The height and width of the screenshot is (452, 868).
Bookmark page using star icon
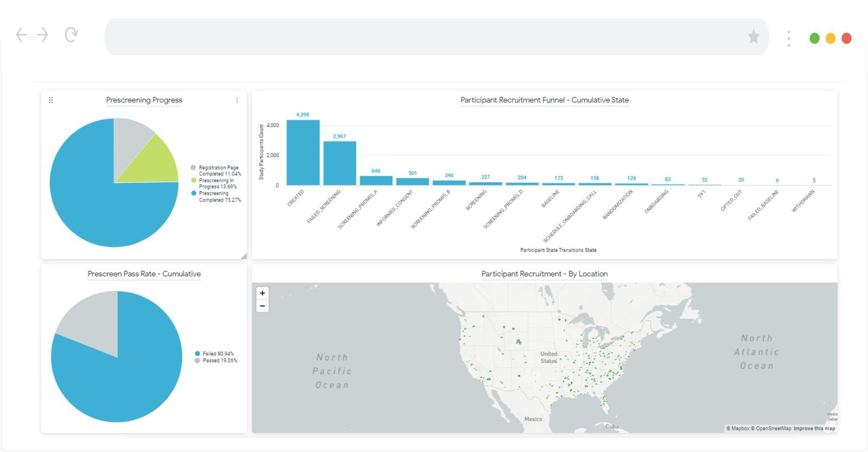(x=754, y=37)
